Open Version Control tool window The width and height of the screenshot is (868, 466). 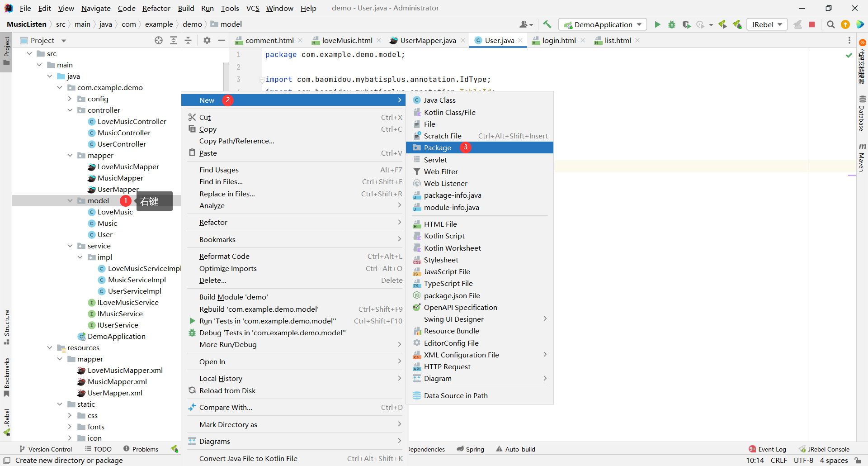(46, 449)
